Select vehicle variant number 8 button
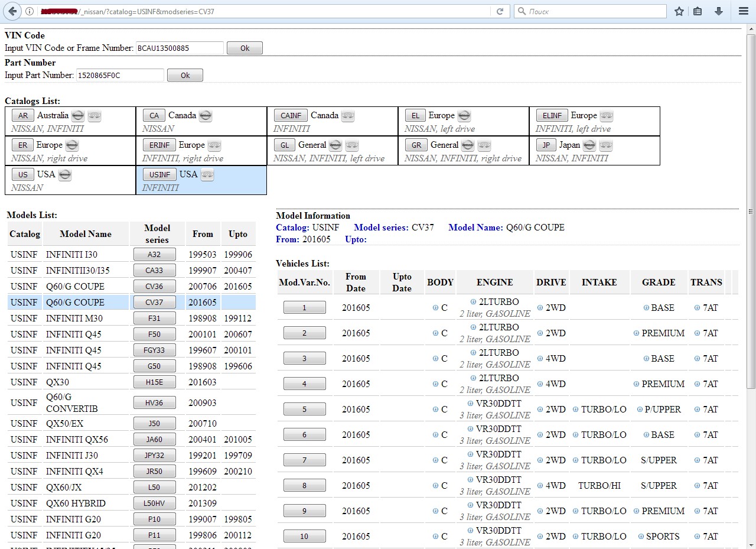756x549 pixels. (x=304, y=486)
